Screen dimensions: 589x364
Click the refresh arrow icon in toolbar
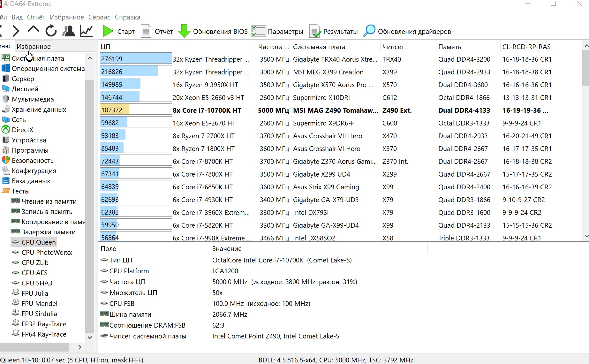(51, 31)
